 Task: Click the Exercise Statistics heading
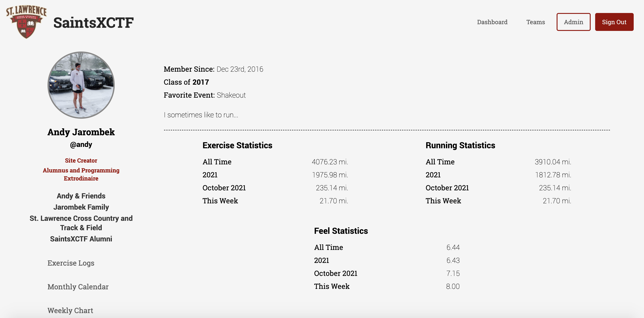(237, 145)
